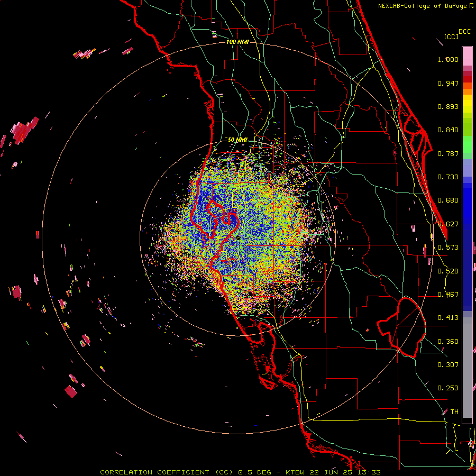
Task: Click the 0.947 scale value
Action: coord(448,83)
